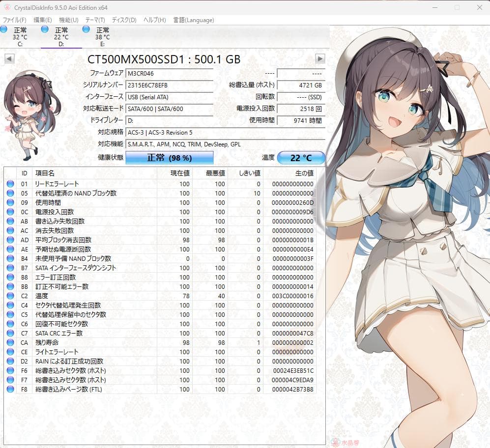This screenshot has height=448, width=490.
Task: Click the 最悪値 column header
Action: [210, 173]
